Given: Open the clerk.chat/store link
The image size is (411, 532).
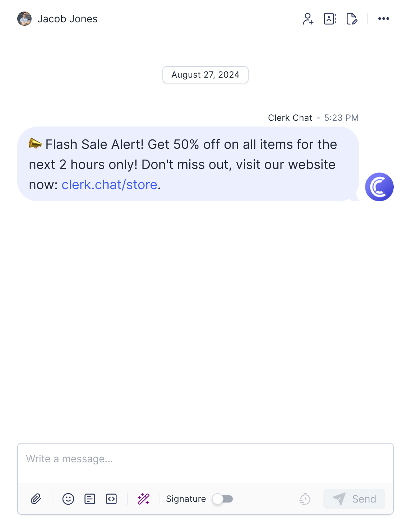Looking at the screenshot, I should coord(110,185).
